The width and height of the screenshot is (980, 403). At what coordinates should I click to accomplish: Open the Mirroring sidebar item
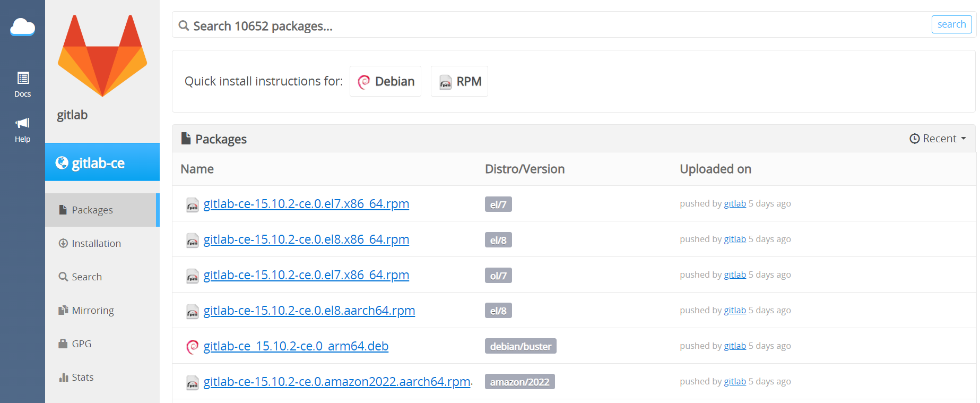[102, 310]
